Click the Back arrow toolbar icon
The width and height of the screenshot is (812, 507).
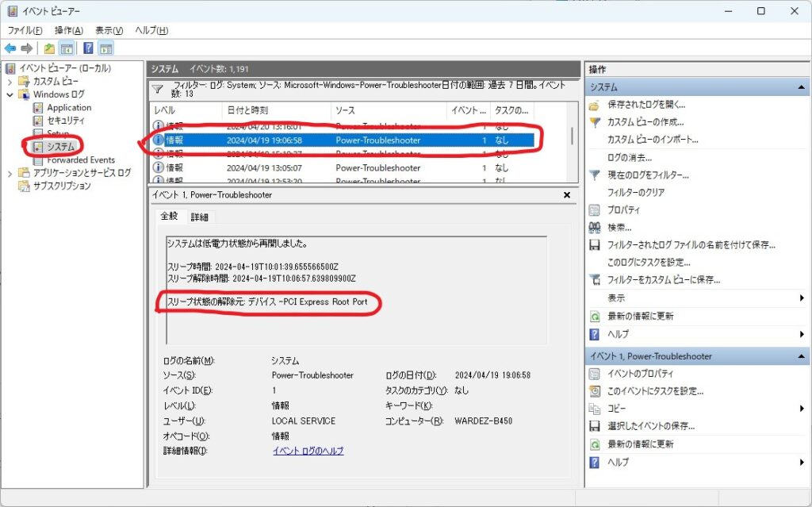pyautogui.click(x=10, y=48)
